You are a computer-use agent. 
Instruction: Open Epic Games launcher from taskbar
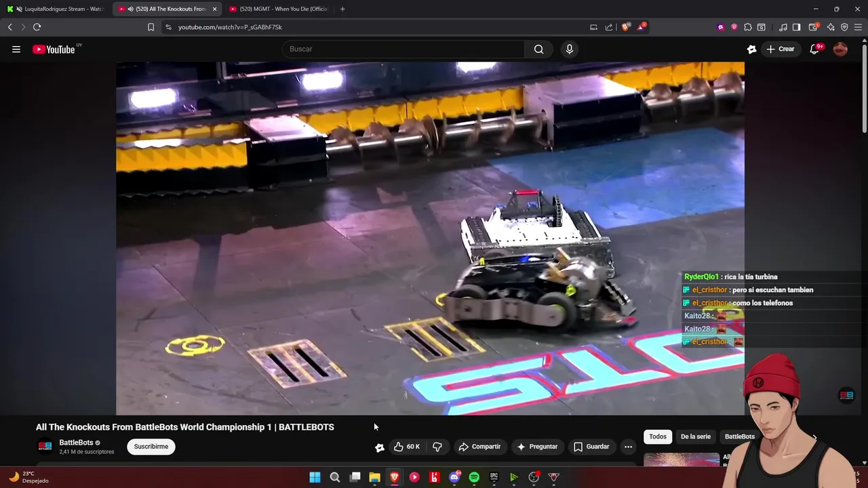494,477
